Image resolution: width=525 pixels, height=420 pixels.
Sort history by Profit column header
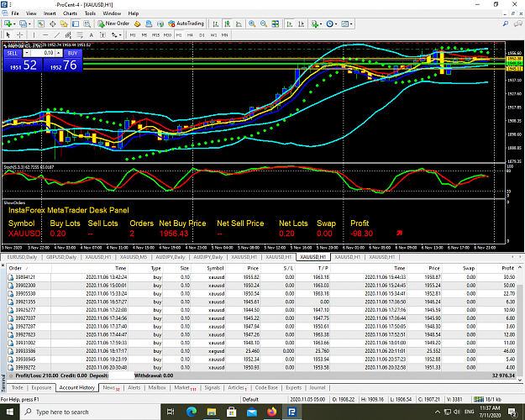pos(507,268)
